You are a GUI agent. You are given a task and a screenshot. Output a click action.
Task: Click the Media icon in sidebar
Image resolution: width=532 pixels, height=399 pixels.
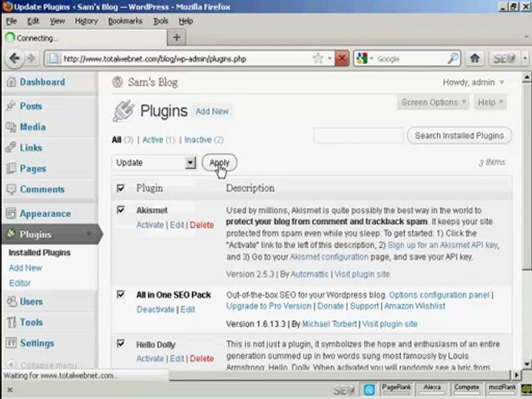pos(11,127)
